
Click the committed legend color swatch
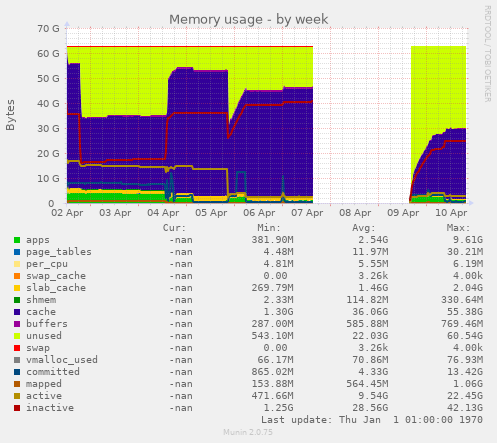point(17,372)
